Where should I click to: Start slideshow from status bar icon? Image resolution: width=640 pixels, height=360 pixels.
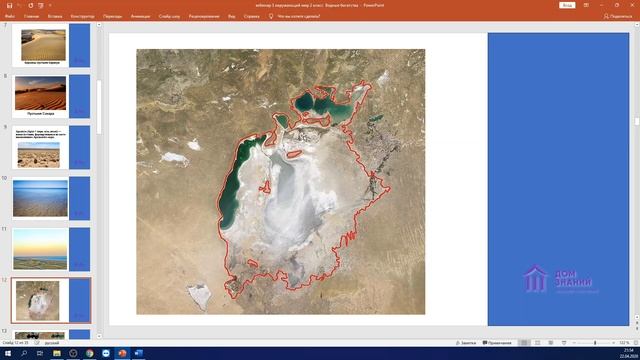(x=564, y=343)
